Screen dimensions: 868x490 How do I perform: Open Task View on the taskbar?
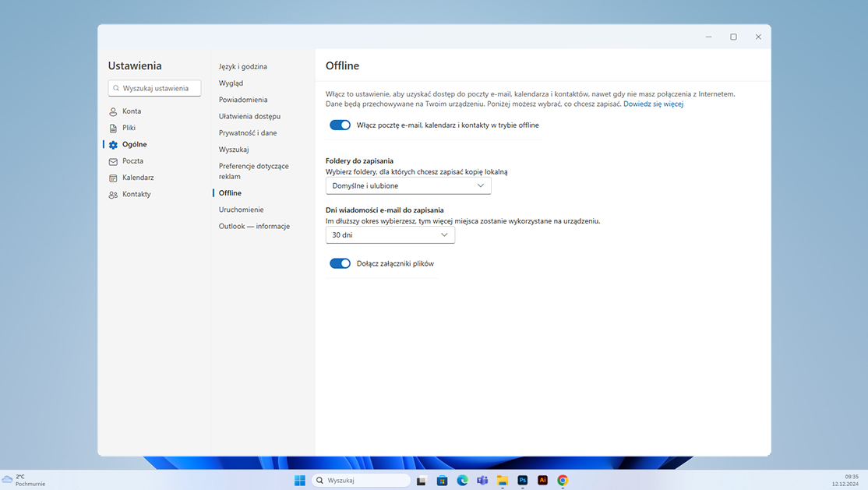point(422,480)
